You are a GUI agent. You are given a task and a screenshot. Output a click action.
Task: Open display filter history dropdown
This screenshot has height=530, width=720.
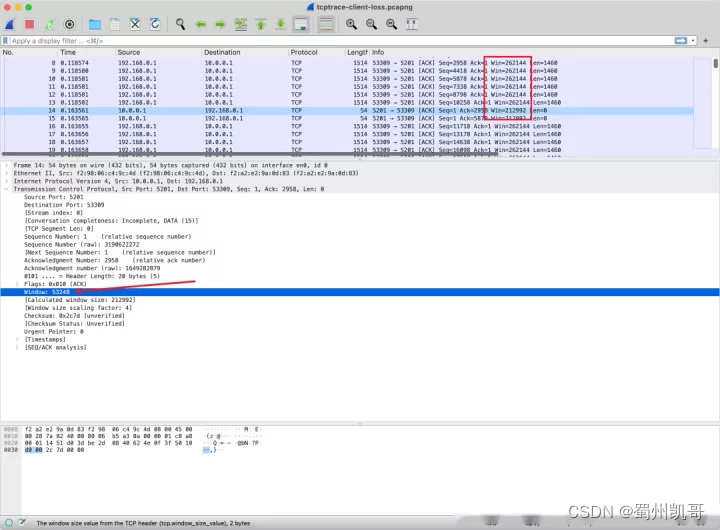click(x=692, y=41)
